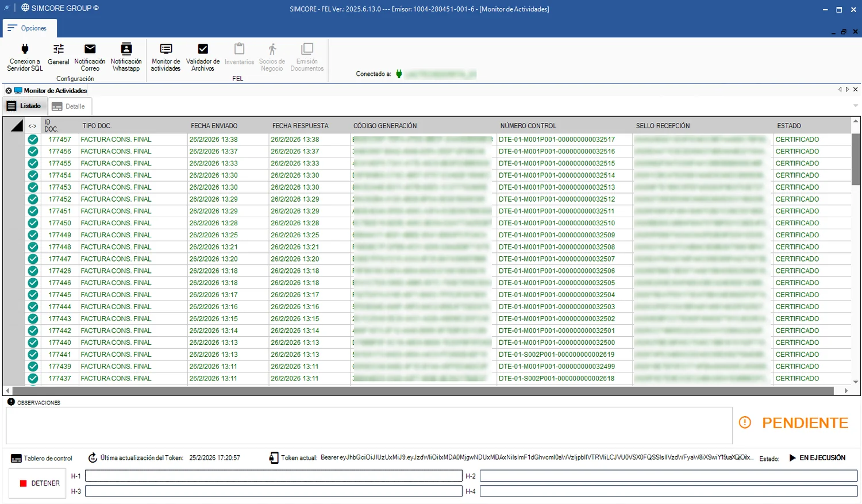Click the Token actual device icon
862x504 pixels.
click(274, 458)
